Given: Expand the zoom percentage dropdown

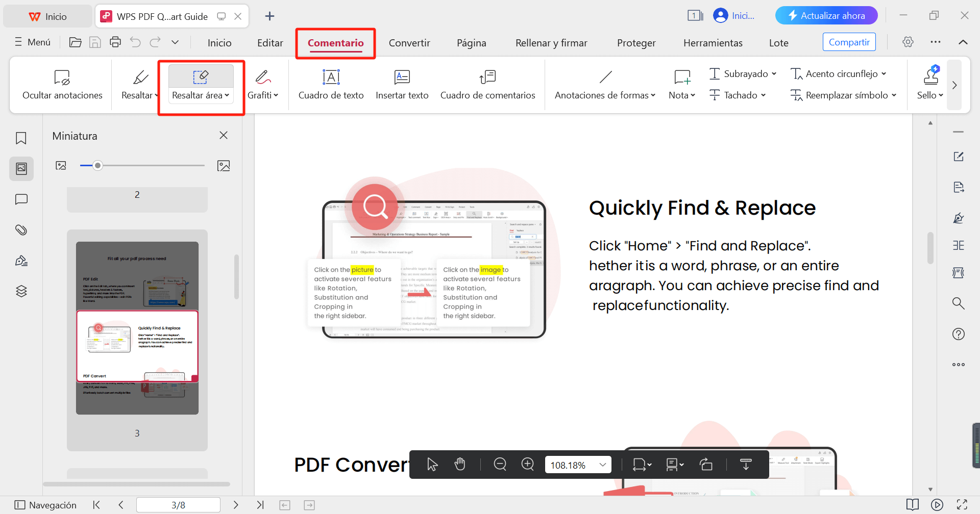Looking at the screenshot, I should click(x=603, y=465).
